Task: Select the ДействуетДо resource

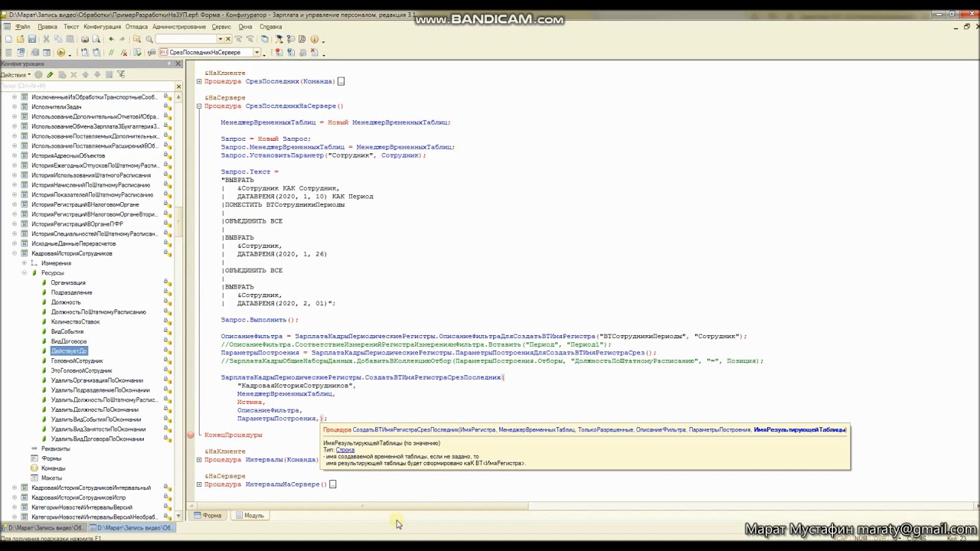Action: pyautogui.click(x=69, y=350)
